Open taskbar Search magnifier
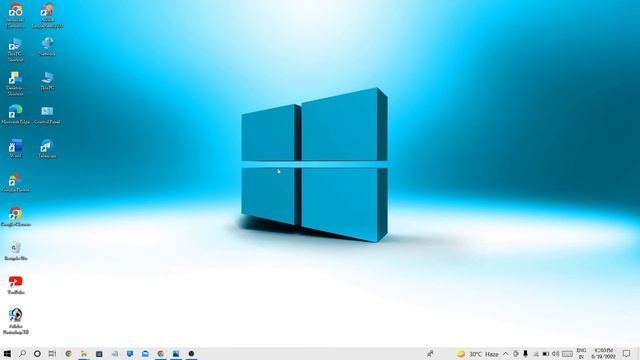Image resolution: width=640 pixels, height=360 pixels. tap(22, 353)
